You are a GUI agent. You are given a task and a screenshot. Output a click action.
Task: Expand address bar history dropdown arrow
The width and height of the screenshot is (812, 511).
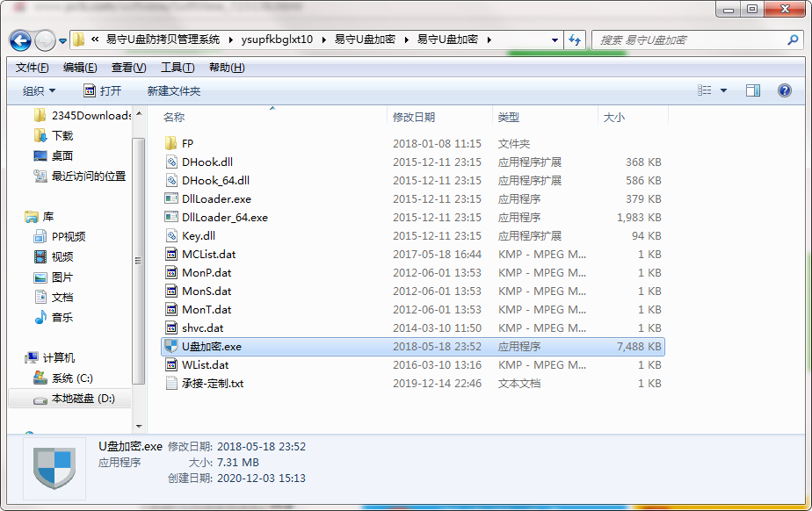(555, 40)
